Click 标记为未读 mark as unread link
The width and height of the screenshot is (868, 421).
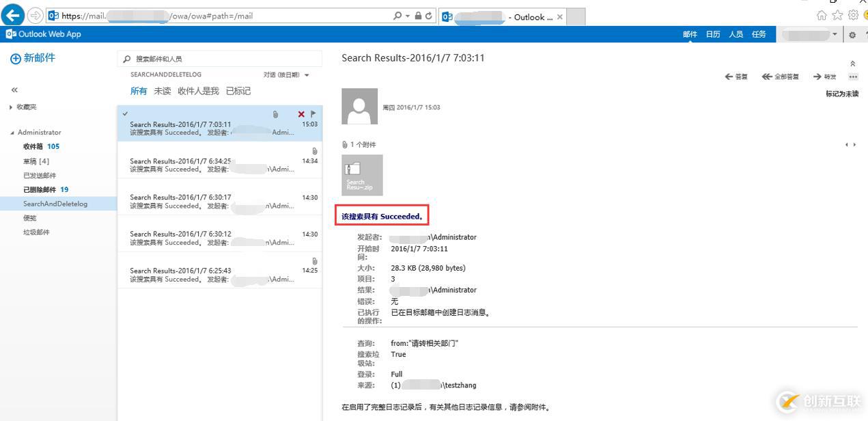coord(842,94)
